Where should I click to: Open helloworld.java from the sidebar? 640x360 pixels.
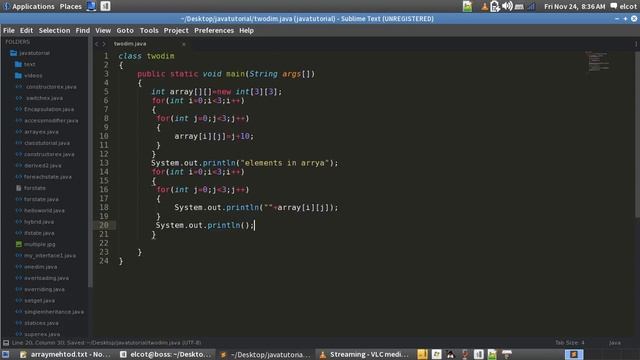[x=44, y=211]
